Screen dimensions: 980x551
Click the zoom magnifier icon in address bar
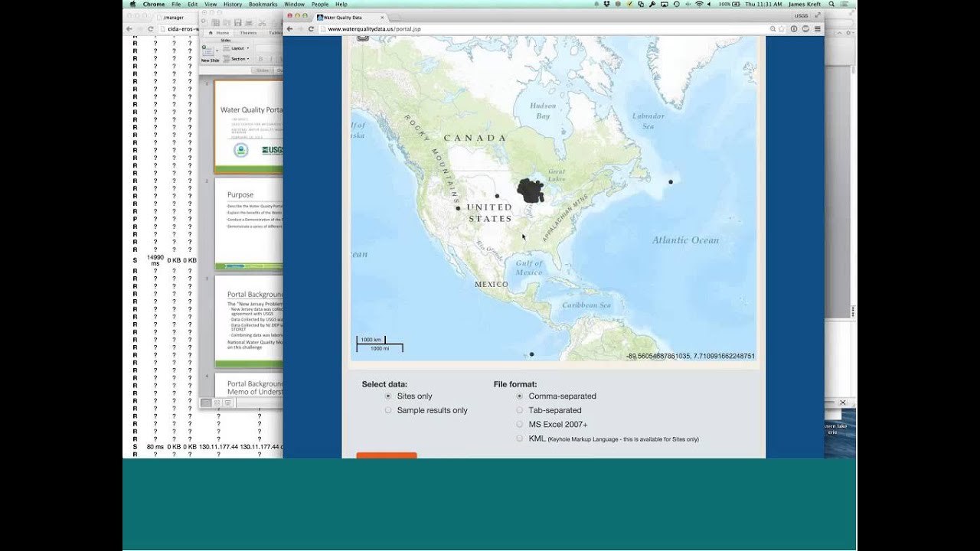pos(773,28)
